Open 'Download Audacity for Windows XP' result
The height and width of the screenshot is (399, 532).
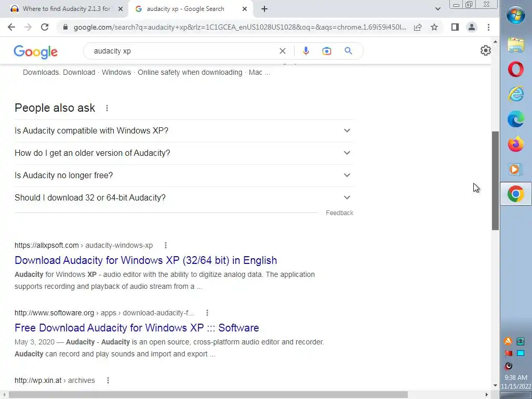(146, 260)
